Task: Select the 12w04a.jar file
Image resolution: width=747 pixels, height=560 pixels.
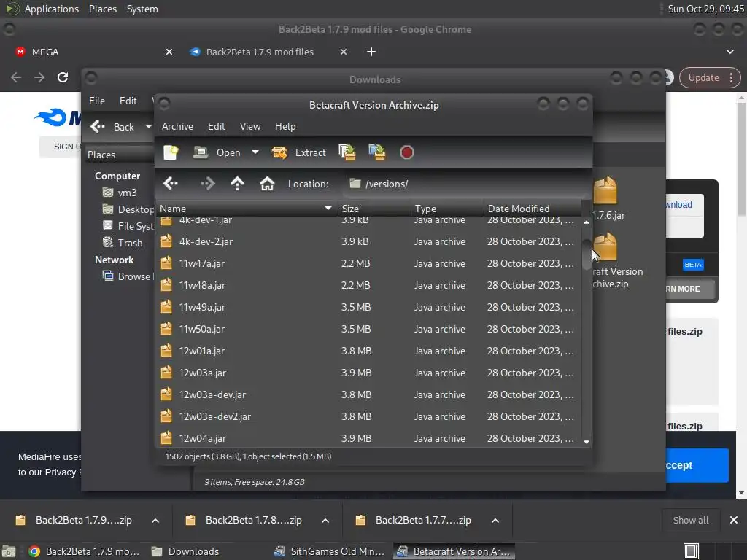Action: [368, 438]
